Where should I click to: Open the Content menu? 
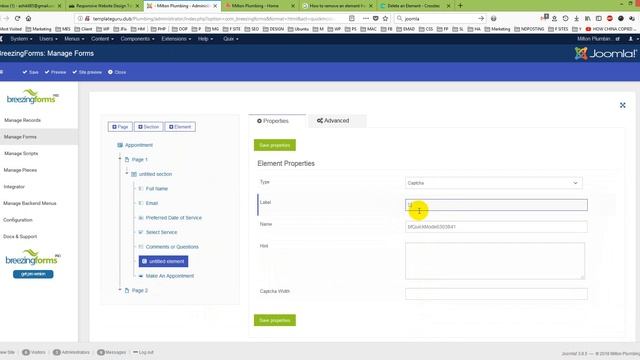coord(102,39)
